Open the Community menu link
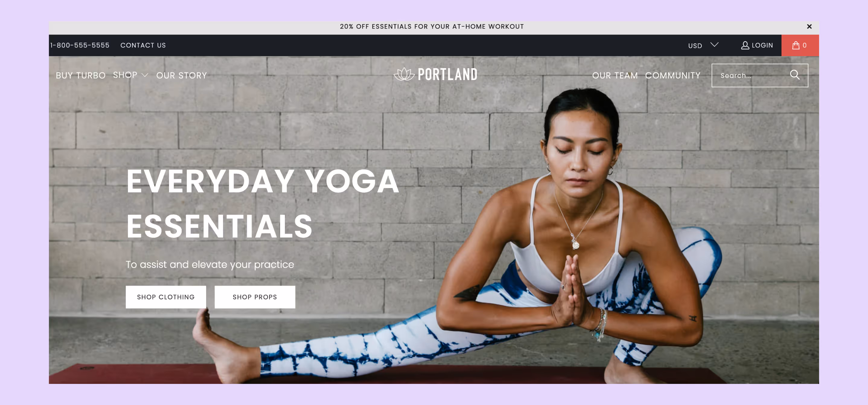 (672, 75)
